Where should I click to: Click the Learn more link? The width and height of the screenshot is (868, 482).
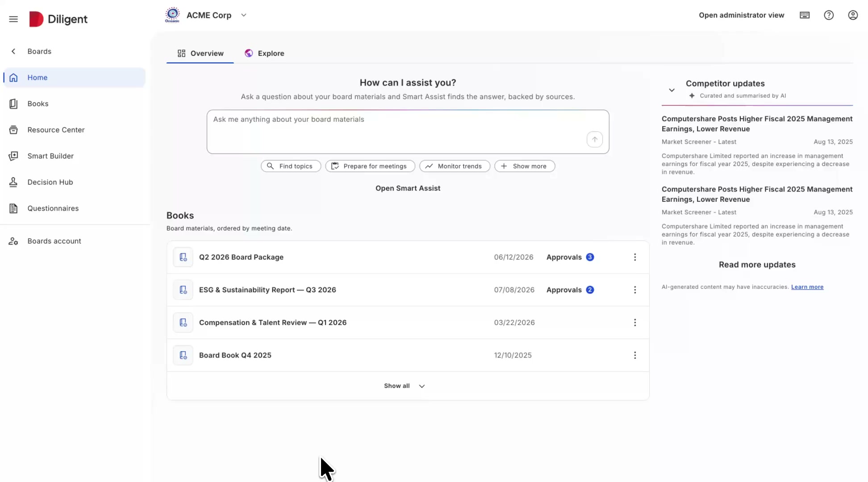click(807, 287)
